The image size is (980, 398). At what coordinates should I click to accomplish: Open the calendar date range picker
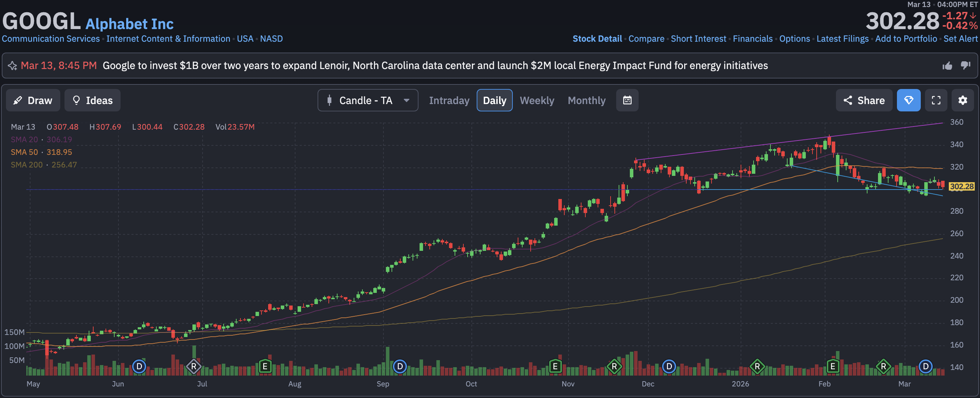[627, 100]
